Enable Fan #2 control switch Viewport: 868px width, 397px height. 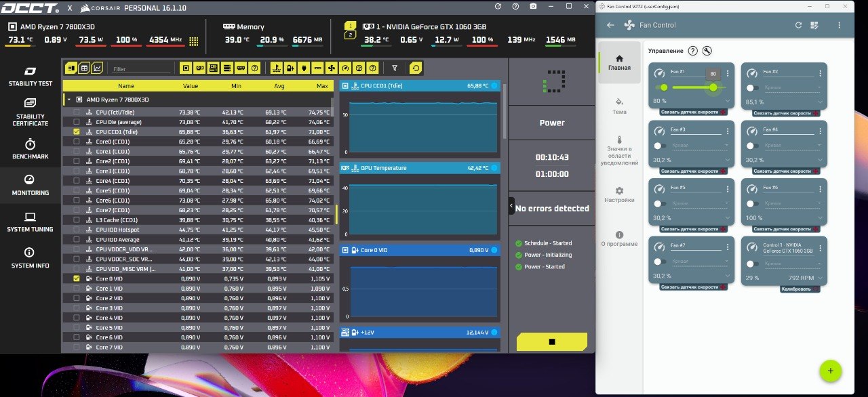click(753, 87)
